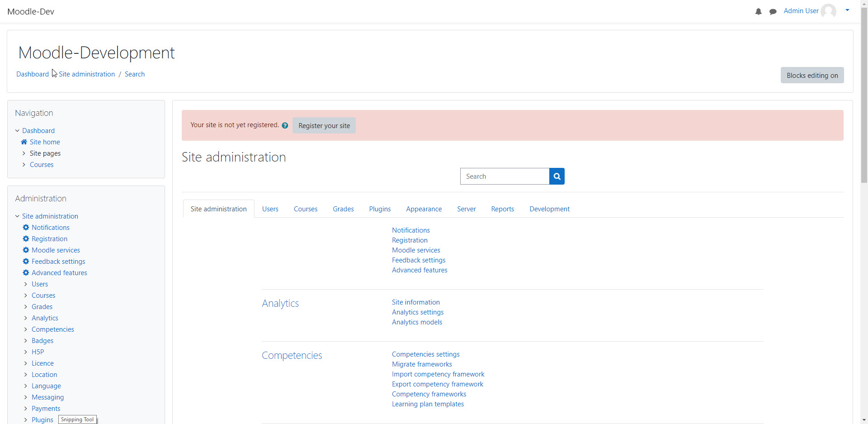Open the Analytics category heading link
This screenshot has height=424, width=868.
coord(280,303)
